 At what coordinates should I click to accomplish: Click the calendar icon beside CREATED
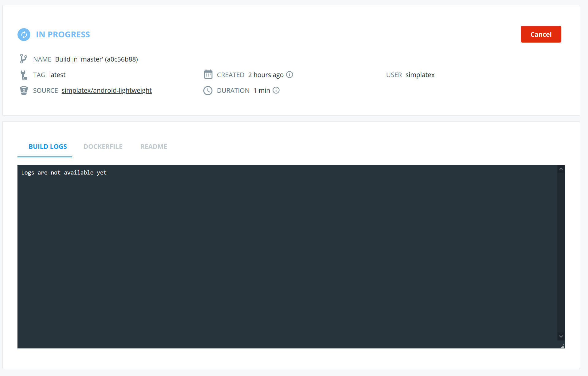point(208,74)
